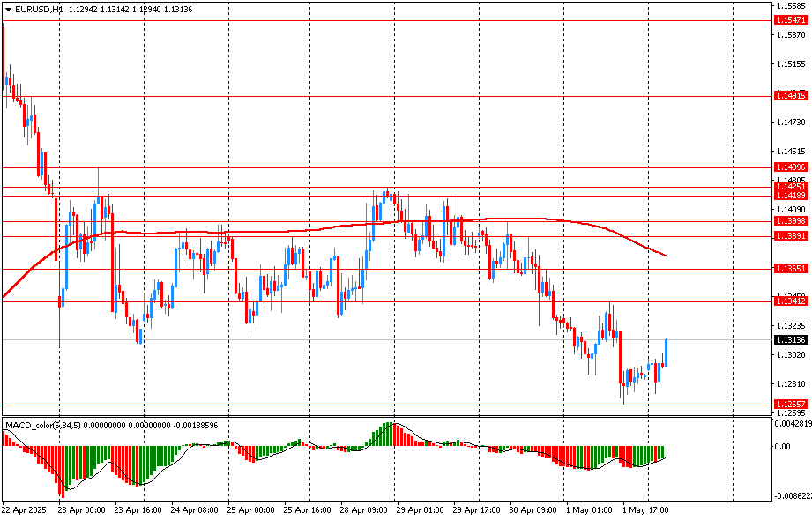812x520 pixels.
Task: Click the red moving average line's right end
Action: click(x=664, y=256)
